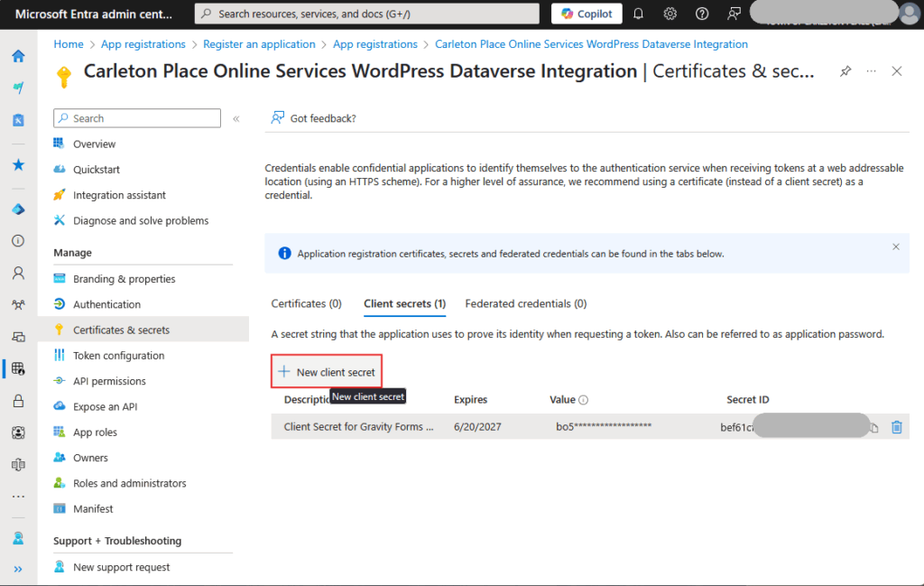Dismiss the application registration info banner
The image size is (924, 586).
[x=895, y=246]
